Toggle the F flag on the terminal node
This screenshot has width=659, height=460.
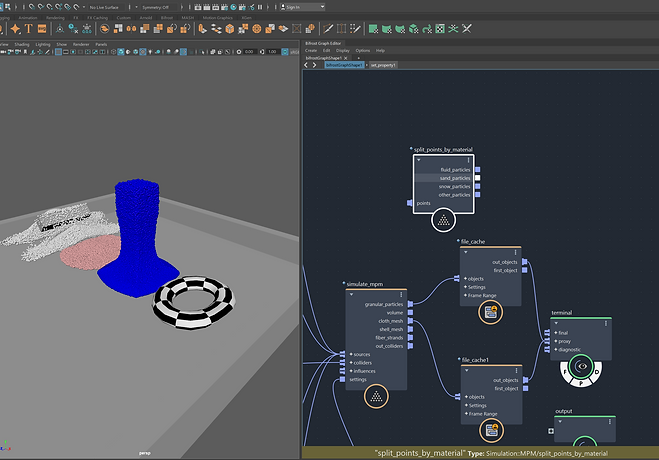click(565, 372)
